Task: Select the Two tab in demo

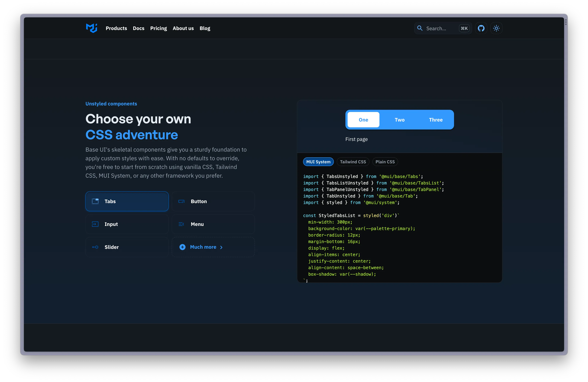Action: pyautogui.click(x=400, y=120)
